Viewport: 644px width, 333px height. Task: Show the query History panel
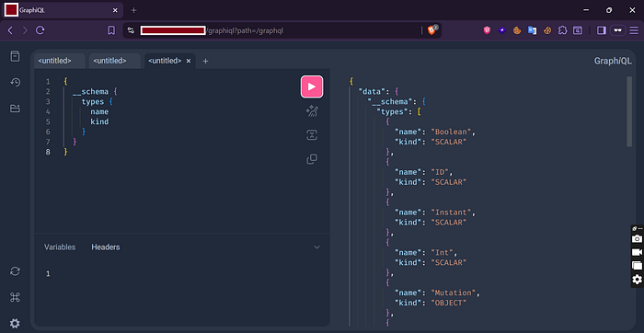point(16,83)
